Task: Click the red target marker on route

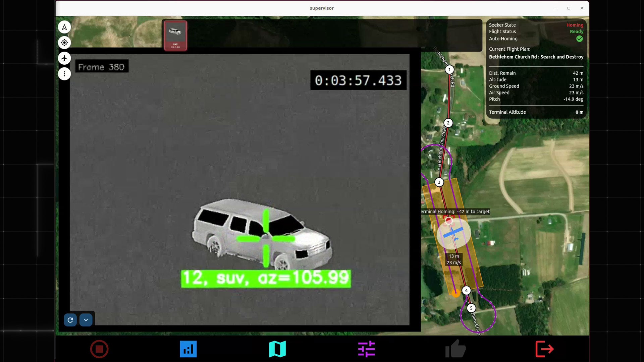Action: 448,221
